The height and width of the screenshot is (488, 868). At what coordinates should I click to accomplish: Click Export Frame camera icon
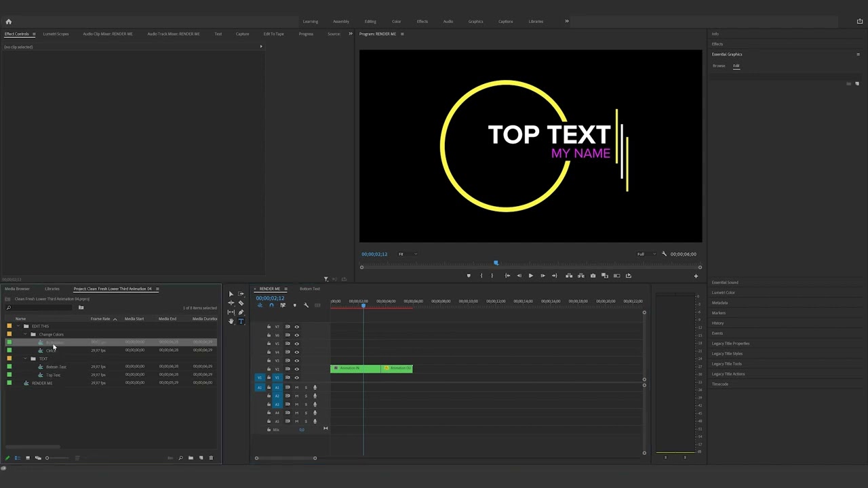click(593, 276)
